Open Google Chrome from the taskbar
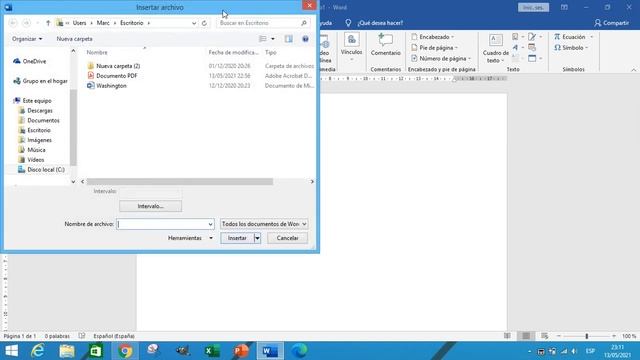Image resolution: width=640 pixels, height=360 pixels. tap(125, 351)
